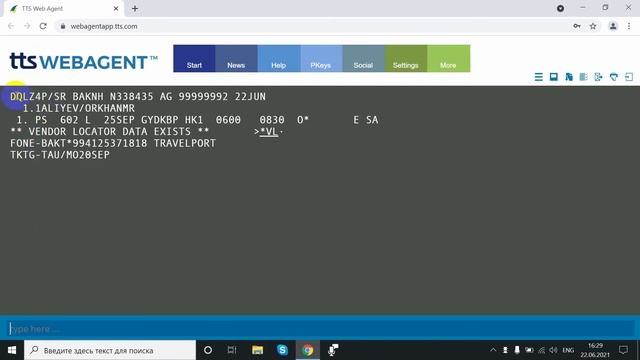Open the Help tab

tap(279, 59)
